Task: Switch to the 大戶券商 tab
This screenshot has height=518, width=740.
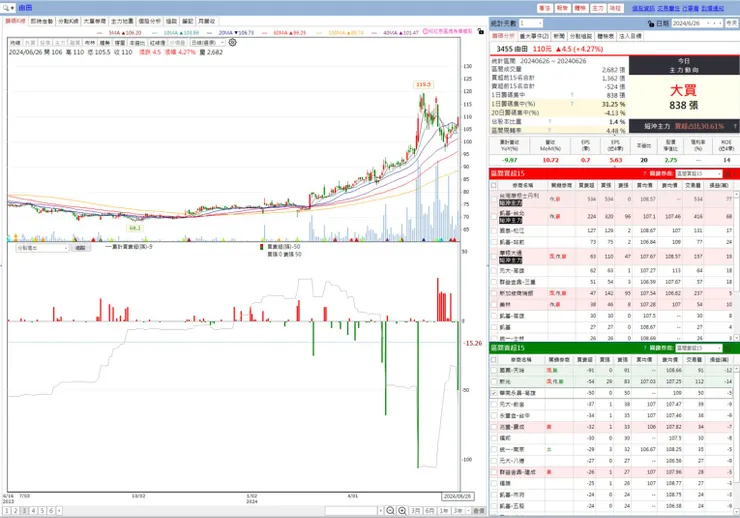Action: (95, 21)
